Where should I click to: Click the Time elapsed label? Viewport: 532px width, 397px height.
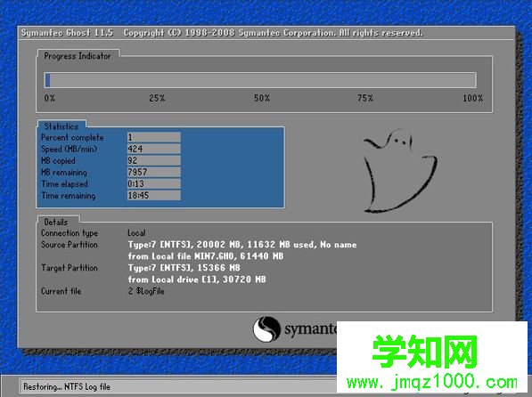tap(64, 184)
